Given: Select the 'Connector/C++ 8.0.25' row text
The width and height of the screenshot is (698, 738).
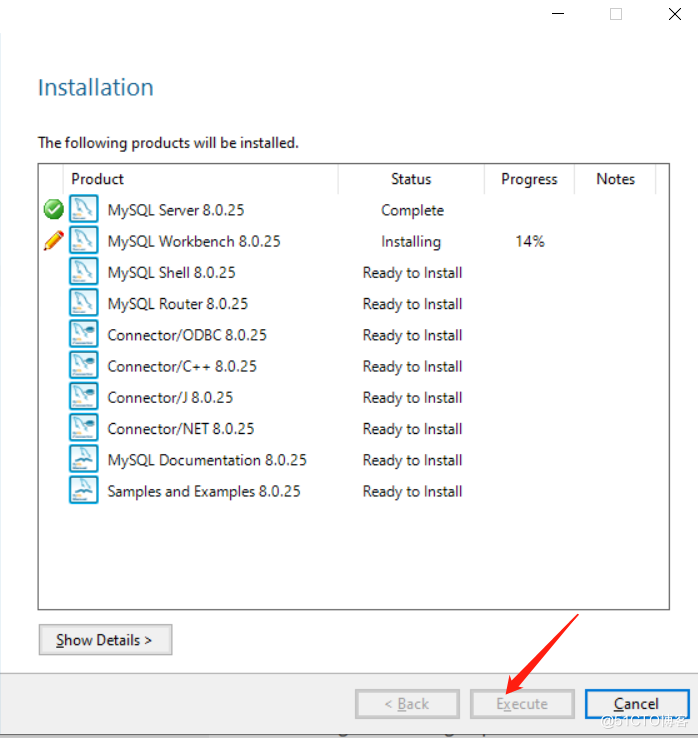Looking at the screenshot, I should pyautogui.click(x=182, y=366).
